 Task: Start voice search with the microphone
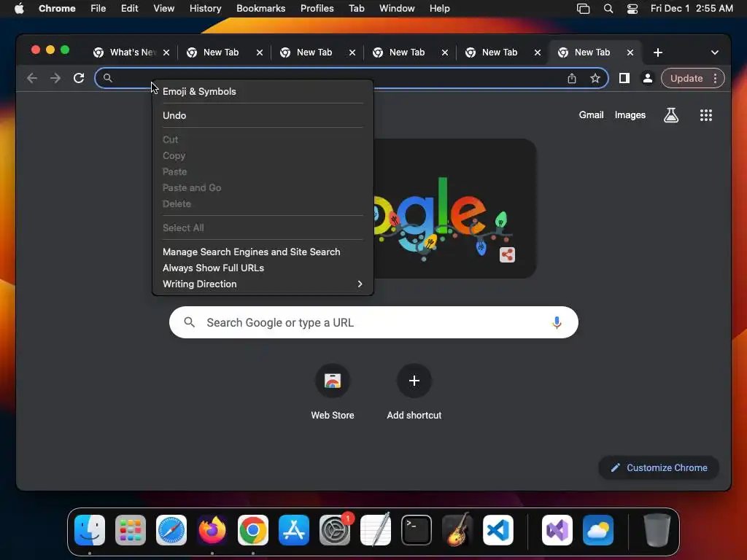(x=557, y=322)
